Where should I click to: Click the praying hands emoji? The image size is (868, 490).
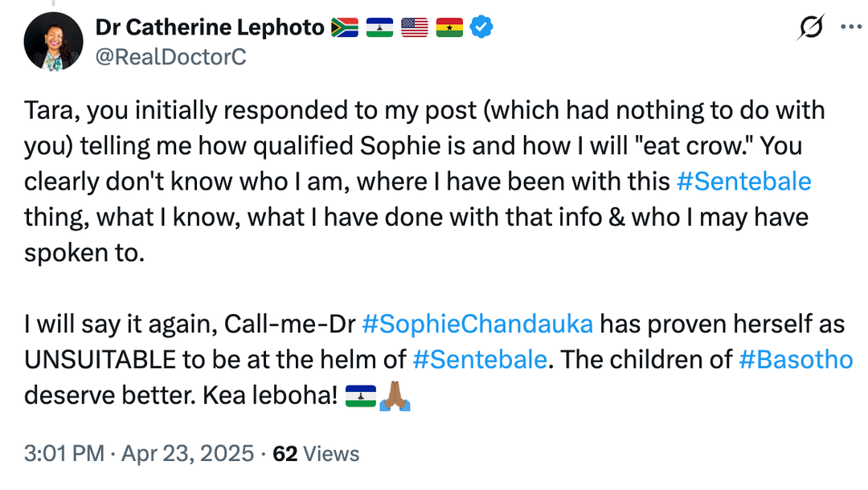(395, 396)
